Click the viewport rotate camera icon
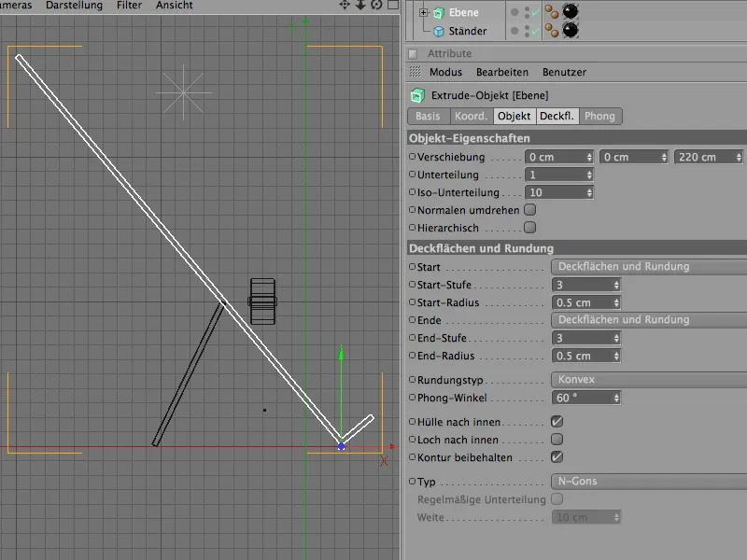 click(375, 5)
